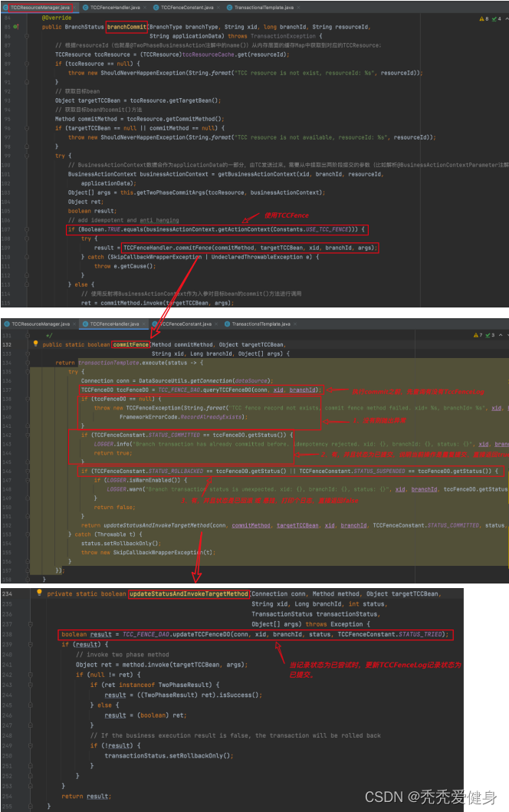The height and width of the screenshot is (812, 509).
Task: Click the lightbulb at commitFence line 132
Action: [36, 344]
